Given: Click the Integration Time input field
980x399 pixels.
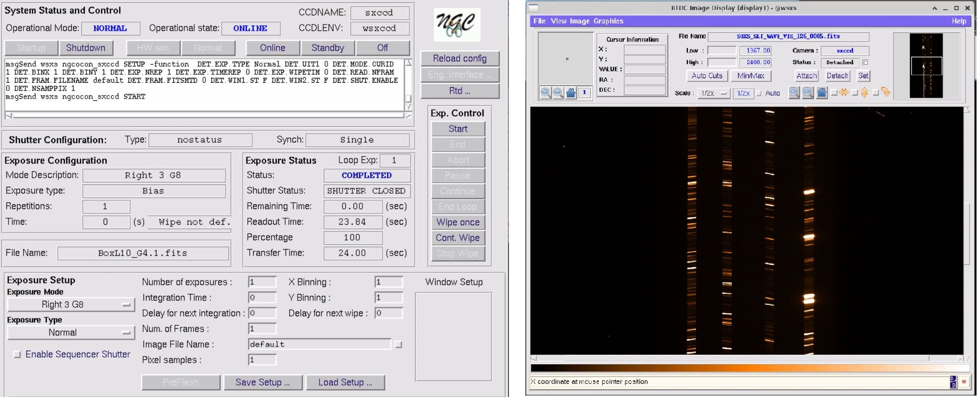Looking at the screenshot, I should click(x=262, y=298).
